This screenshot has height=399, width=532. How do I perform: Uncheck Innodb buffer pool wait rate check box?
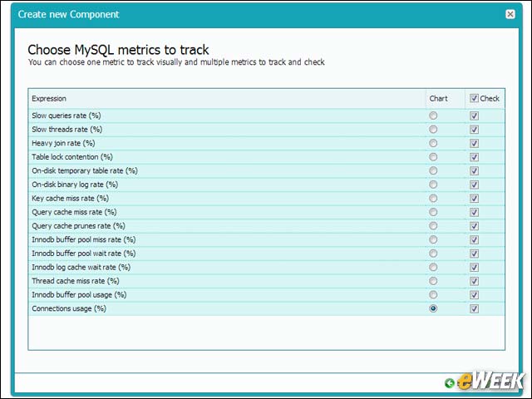click(x=474, y=254)
